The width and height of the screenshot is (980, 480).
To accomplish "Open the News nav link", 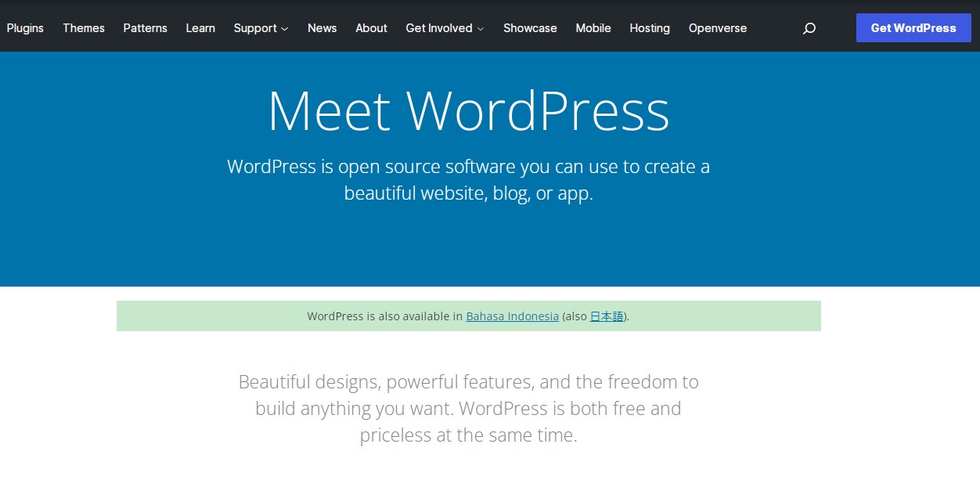I will tap(322, 28).
